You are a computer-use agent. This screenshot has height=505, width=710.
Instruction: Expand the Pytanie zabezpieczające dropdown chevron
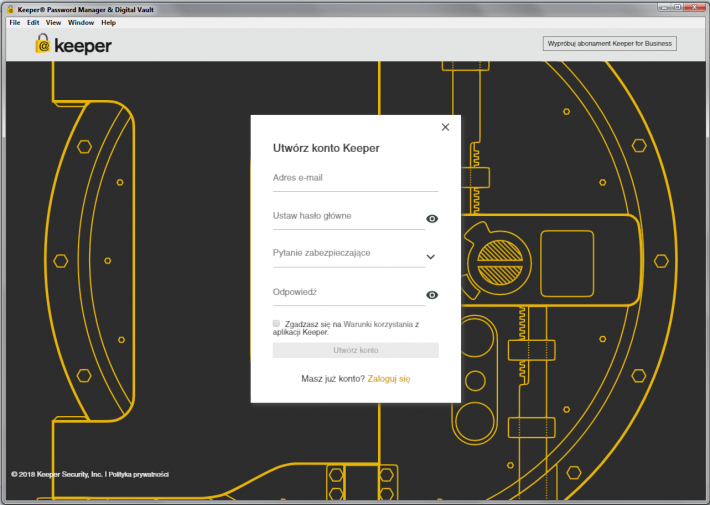(431, 257)
